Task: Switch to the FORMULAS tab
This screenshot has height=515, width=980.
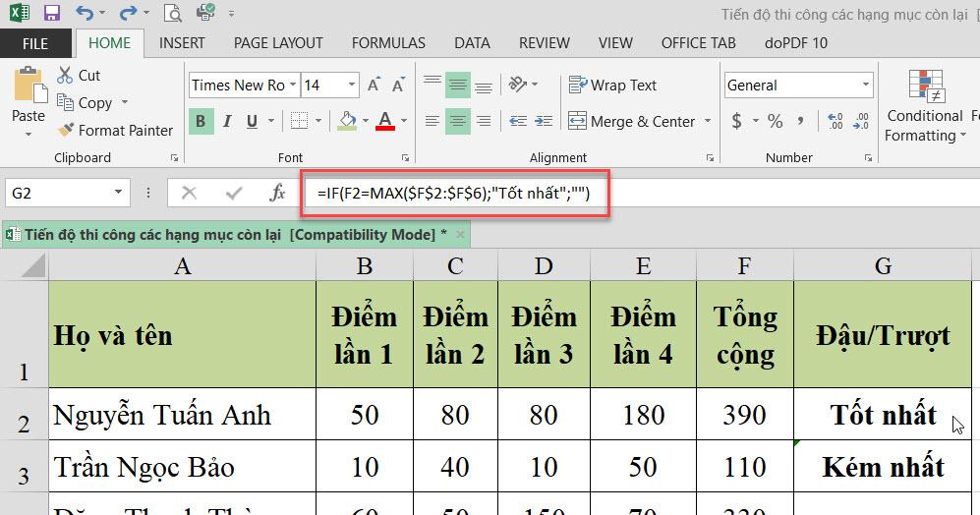Action: coord(388,43)
